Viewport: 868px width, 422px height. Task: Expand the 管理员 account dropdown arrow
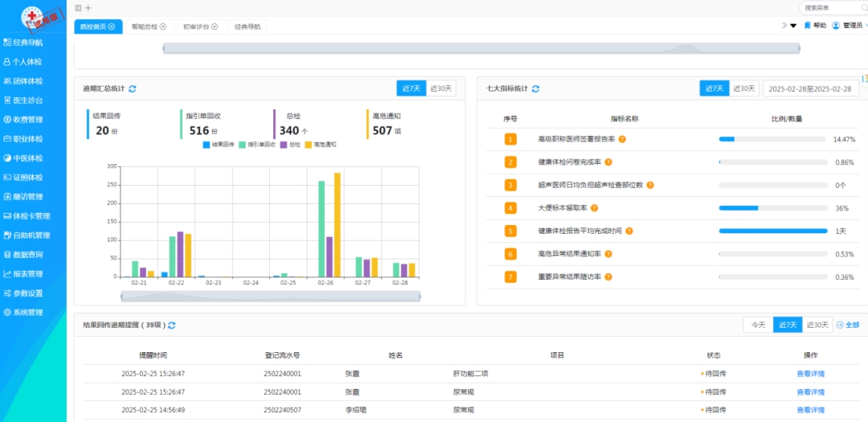click(x=866, y=26)
